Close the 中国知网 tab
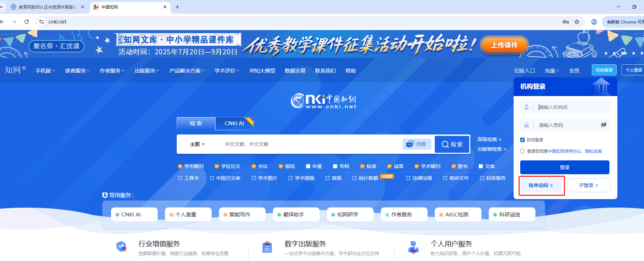The height and width of the screenshot is (261, 644). coord(165,7)
